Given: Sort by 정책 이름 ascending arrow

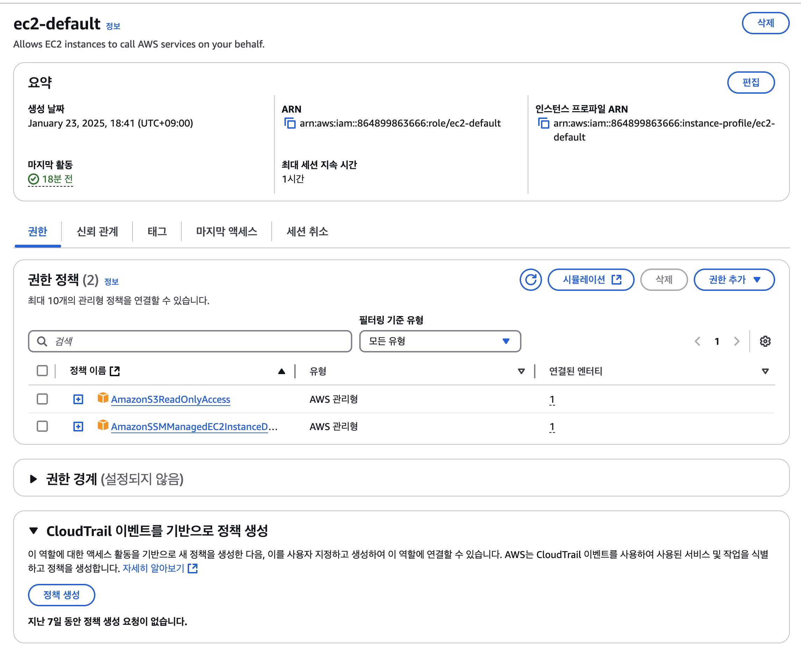Looking at the screenshot, I should 281,371.
